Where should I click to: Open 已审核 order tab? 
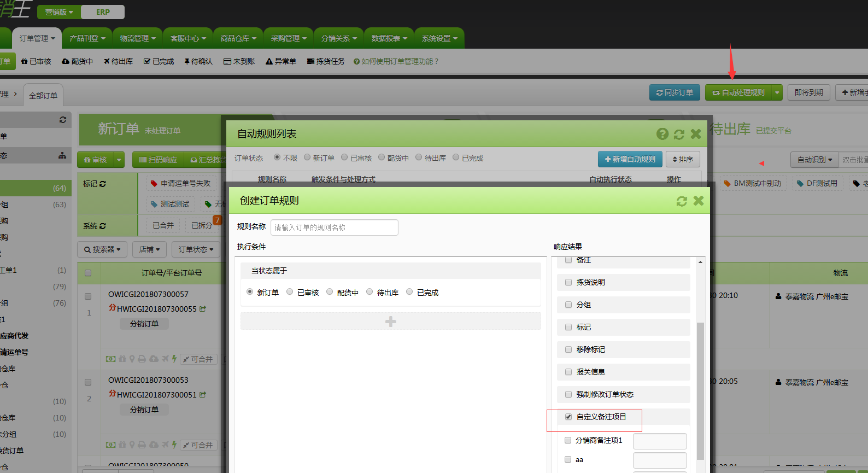pyautogui.click(x=36, y=61)
